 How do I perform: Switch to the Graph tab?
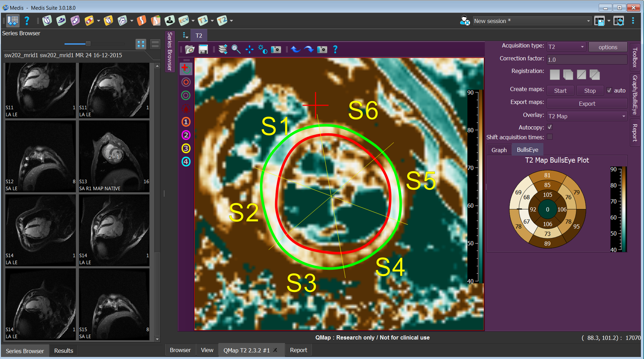(499, 150)
